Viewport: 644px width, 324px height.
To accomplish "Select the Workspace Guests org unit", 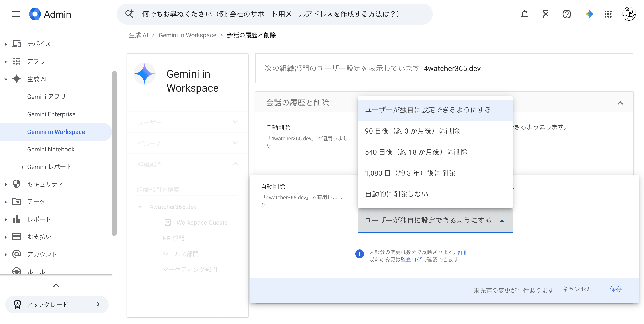I will click(x=202, y=223).
